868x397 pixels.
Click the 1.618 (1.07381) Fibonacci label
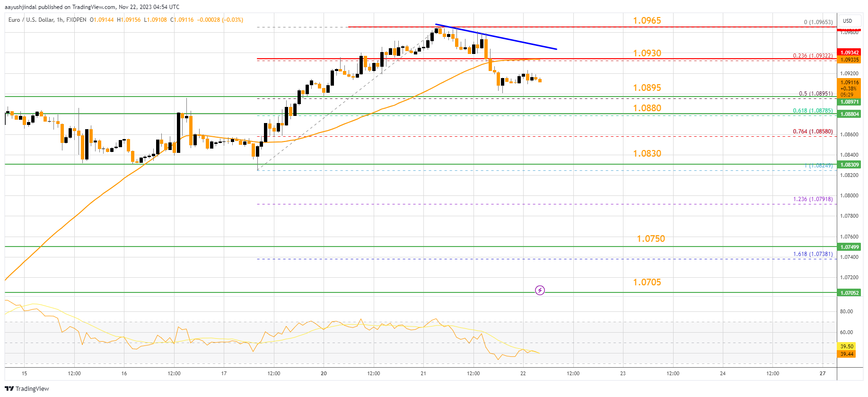(813, 254)
